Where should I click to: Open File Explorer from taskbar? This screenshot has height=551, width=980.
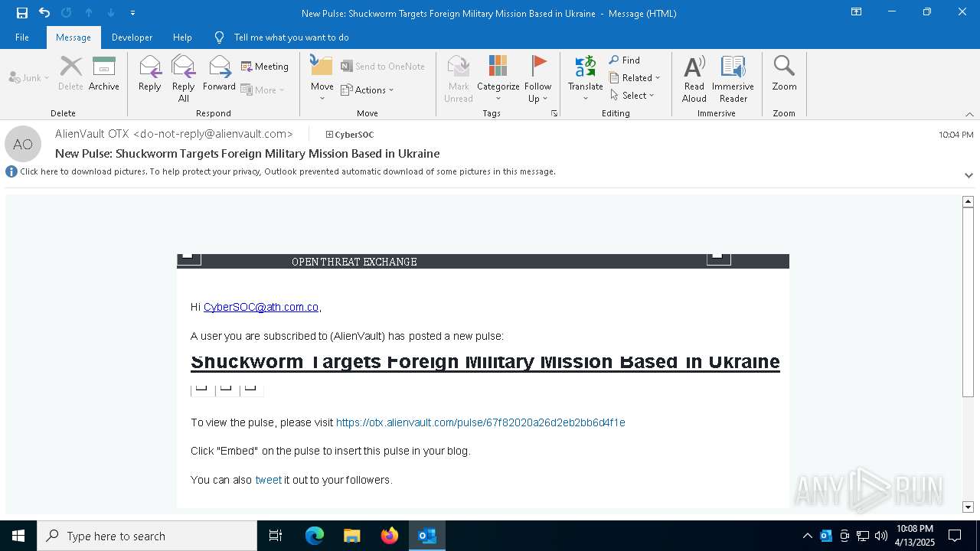click(351, 536)
